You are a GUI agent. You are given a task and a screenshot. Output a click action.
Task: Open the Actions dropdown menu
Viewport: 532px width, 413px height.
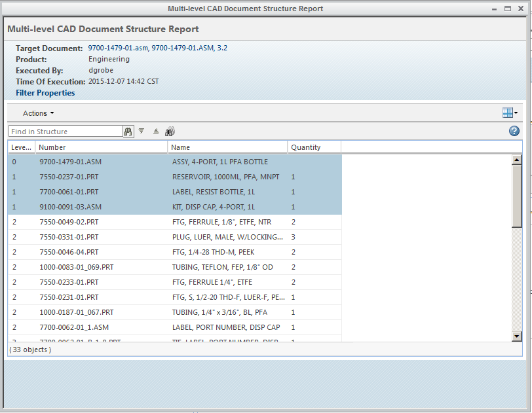[38, 113]
